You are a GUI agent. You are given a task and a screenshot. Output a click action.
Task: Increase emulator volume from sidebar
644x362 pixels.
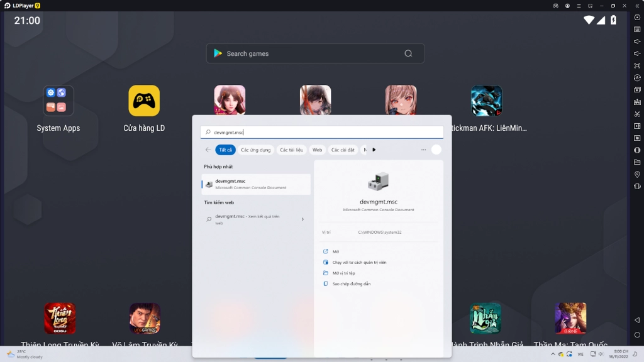(x=637, y=41)
